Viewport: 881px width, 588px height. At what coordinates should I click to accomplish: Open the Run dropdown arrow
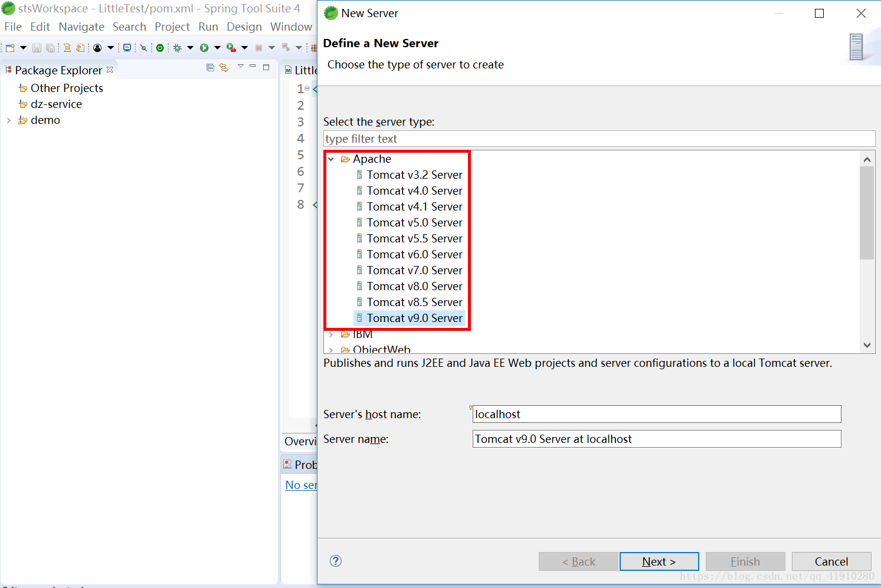point(217,48)
